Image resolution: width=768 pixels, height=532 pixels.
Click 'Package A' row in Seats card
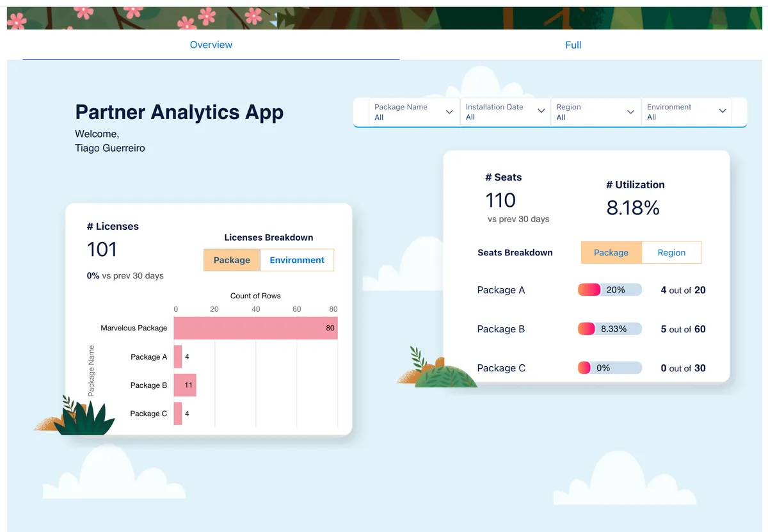pyautogui.click(x=501, y=290)
